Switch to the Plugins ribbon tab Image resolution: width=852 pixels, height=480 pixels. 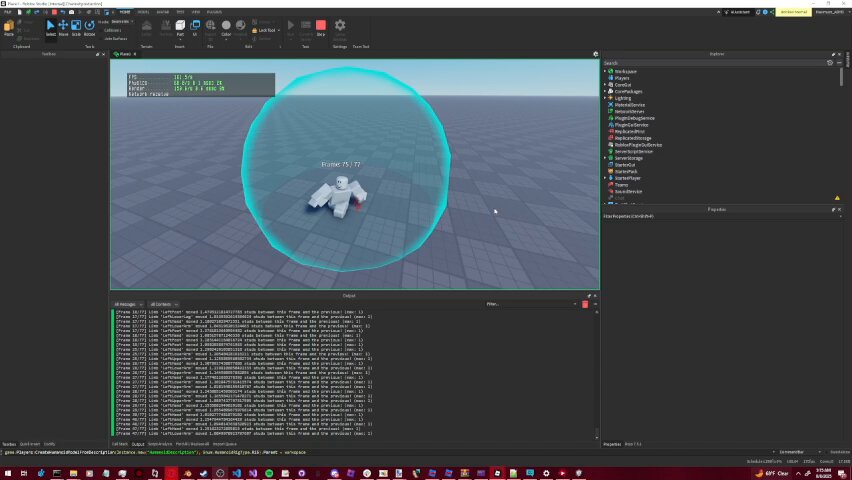(x=214, y=12)
